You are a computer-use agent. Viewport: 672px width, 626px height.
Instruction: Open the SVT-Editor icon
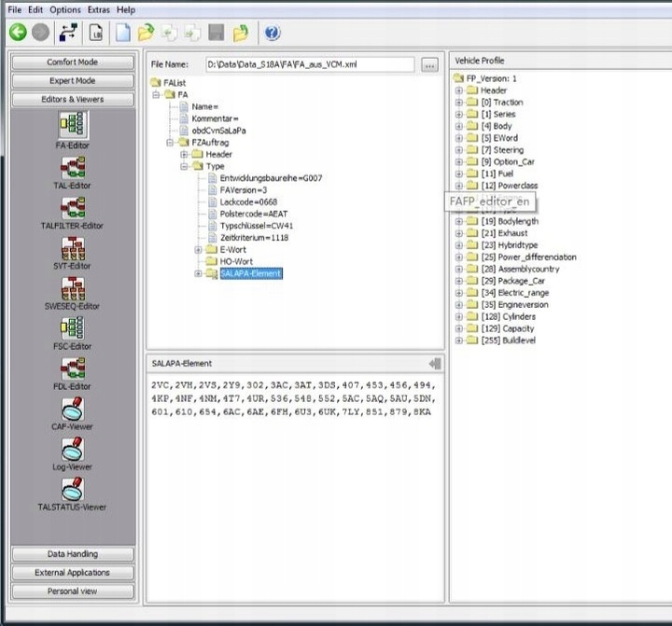coord(73,247)
